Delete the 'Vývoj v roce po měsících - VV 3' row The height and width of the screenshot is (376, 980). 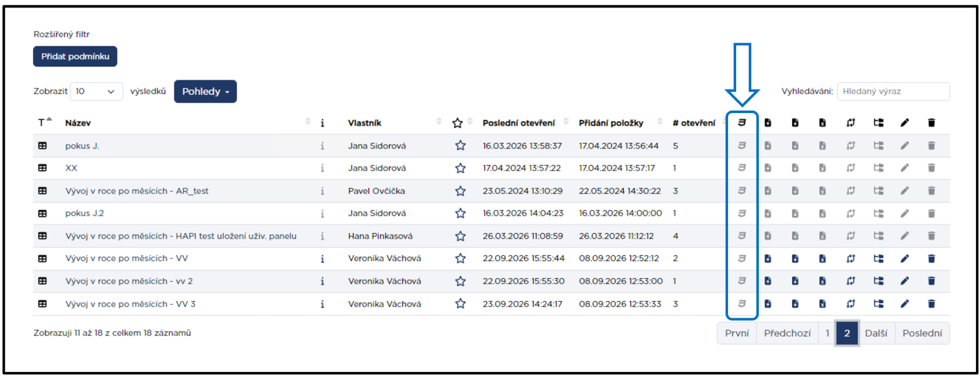click(931, 304)
